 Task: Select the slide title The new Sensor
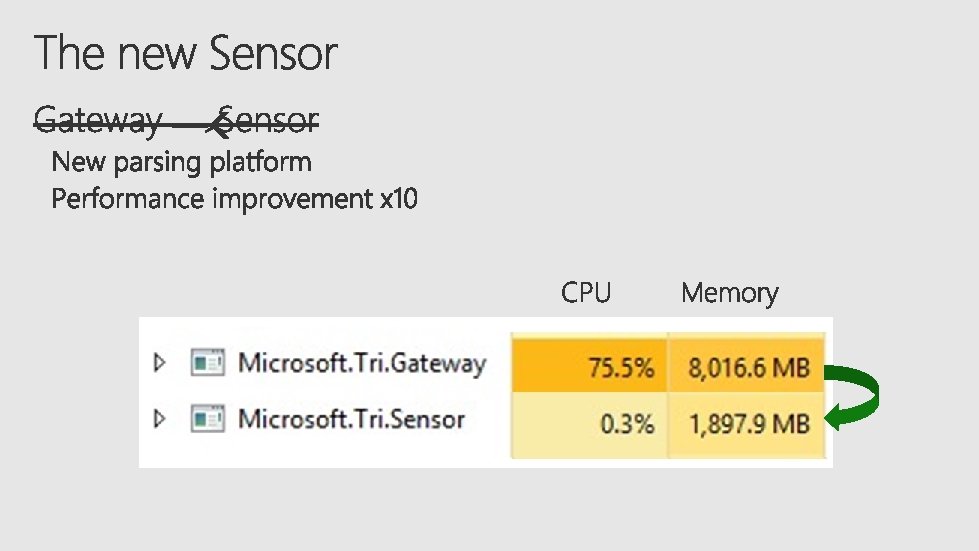(186, 53)
